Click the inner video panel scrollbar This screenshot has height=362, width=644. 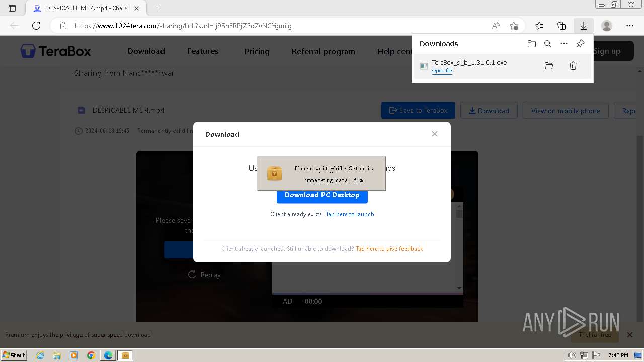point(459,246)
